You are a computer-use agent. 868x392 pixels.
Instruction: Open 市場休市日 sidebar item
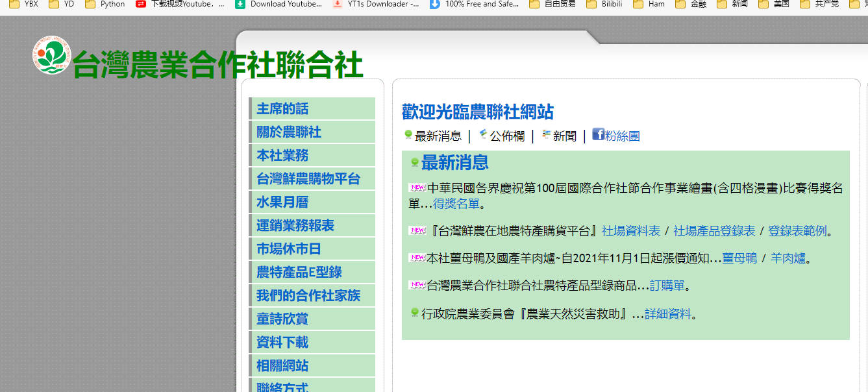coord(289,249)
